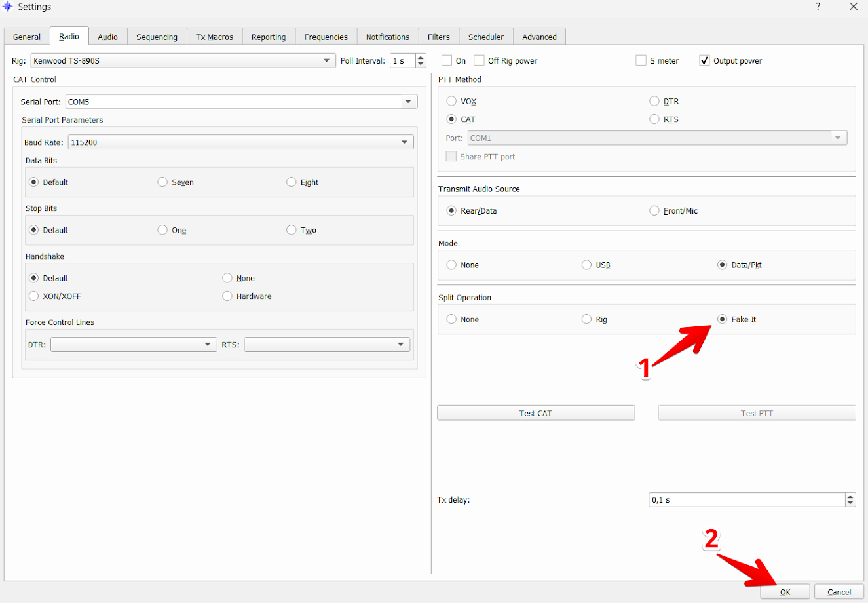
Task: Enable the S meter checkbox
Action: 641,61
